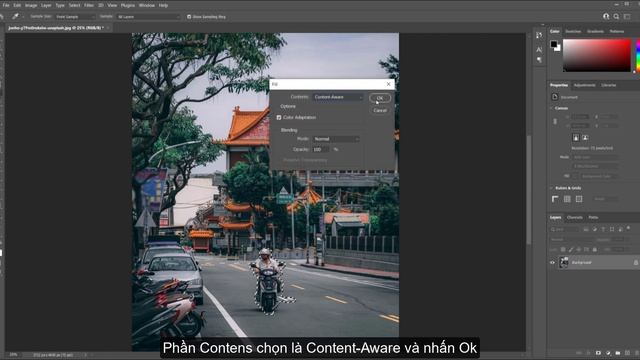Set portrait canvas orientation icon
This screenshot has width=640, height=360.
pyautogui.click(x=576, y=138)
